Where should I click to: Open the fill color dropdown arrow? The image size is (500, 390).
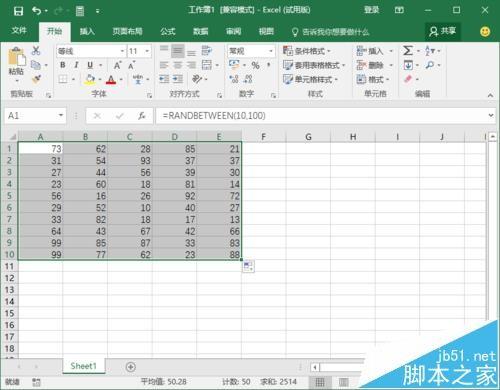click(100, 79)
